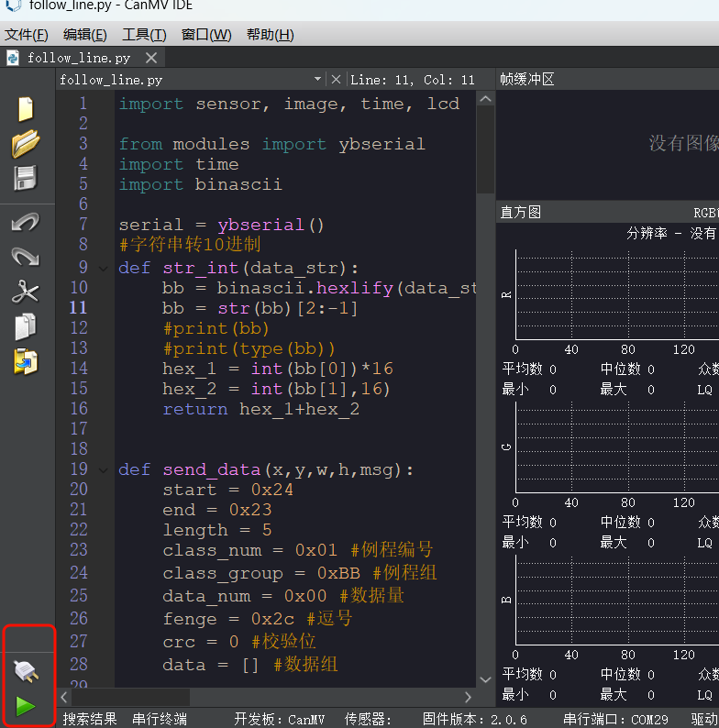Save file using floppy disk icon
719x728 pixels.
point(26,178)
